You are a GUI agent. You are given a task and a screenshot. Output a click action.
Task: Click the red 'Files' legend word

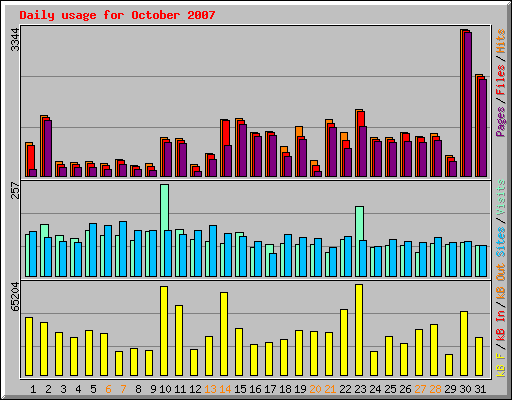click(x=500, y=79)
